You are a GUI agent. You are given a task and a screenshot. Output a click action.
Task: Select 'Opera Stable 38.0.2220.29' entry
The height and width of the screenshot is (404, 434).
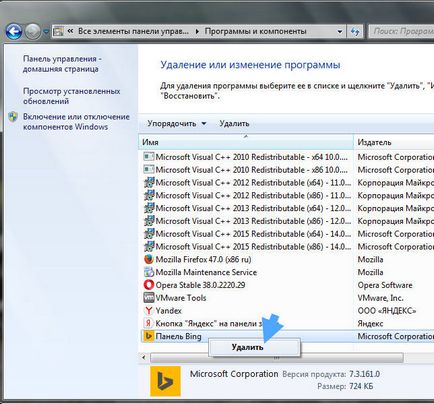click(x=200, y=285)
